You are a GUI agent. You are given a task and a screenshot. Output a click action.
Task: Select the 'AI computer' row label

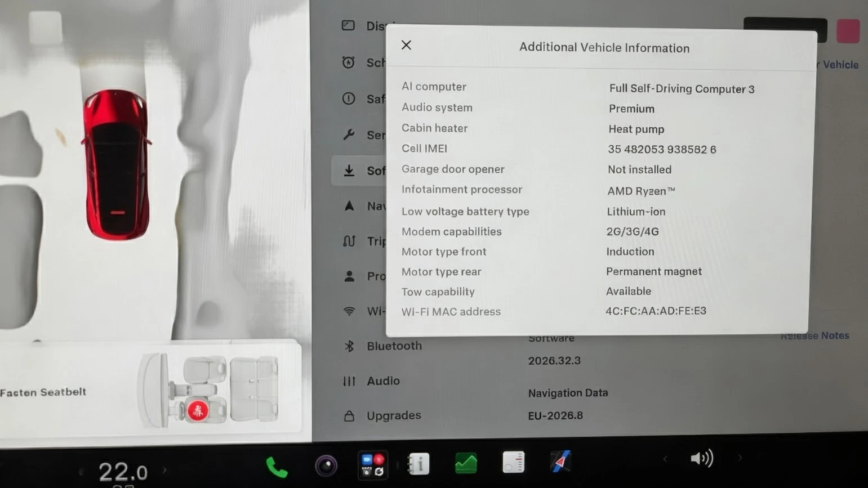(x=434, y=87)
